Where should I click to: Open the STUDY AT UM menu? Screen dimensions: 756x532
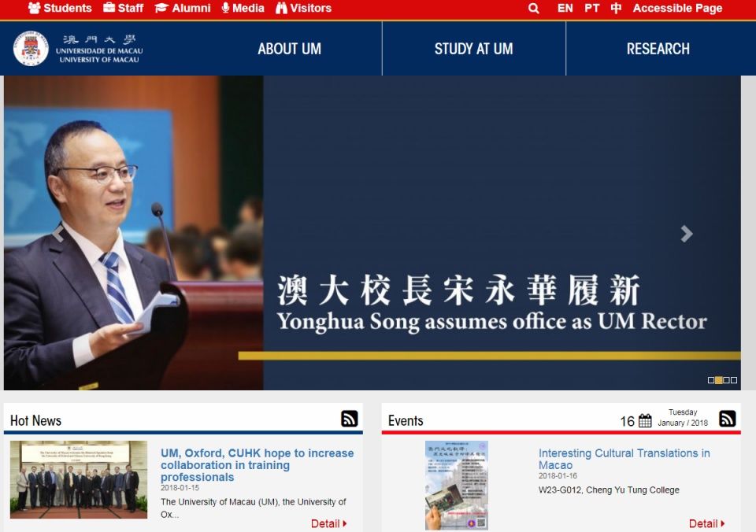473,48
